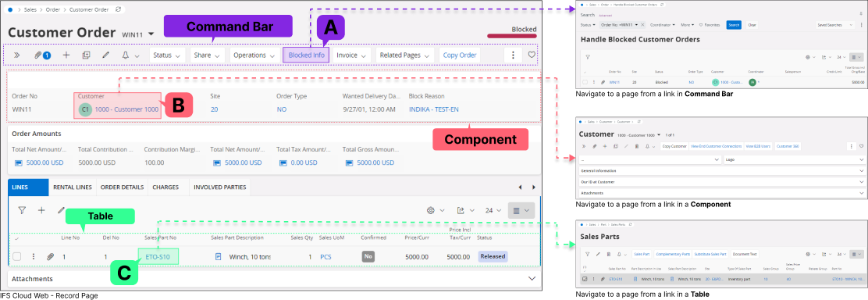Screen dimensions: 868x300
Task: Click heart favorite icon in Customer Order command bar
Action: point(532,55)
